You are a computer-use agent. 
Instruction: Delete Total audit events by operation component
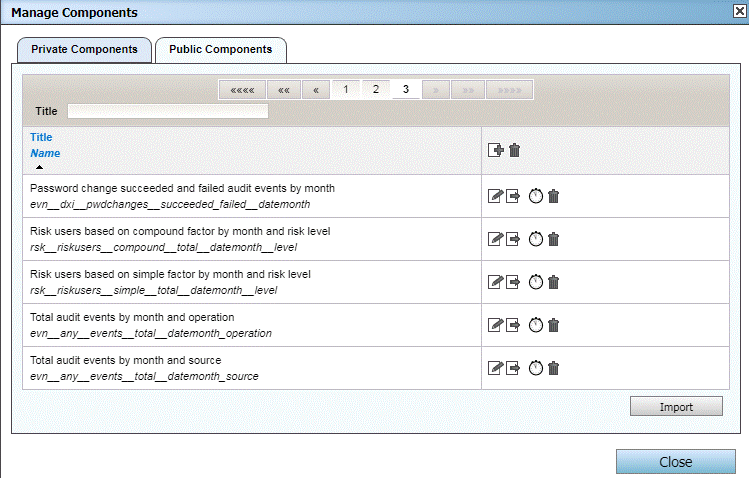tap(553, 325)
